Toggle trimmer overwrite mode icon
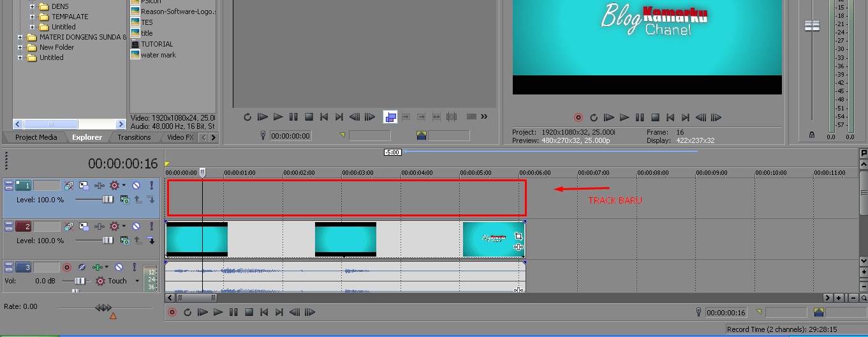The image size is (868, 337). [x=390, y=117]
